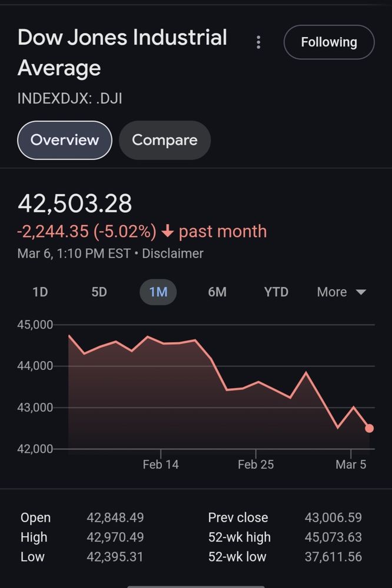The width and height of the screenshot is (392, 588).
Task: Select the 5D time range
Action: [x=99, y=292]
